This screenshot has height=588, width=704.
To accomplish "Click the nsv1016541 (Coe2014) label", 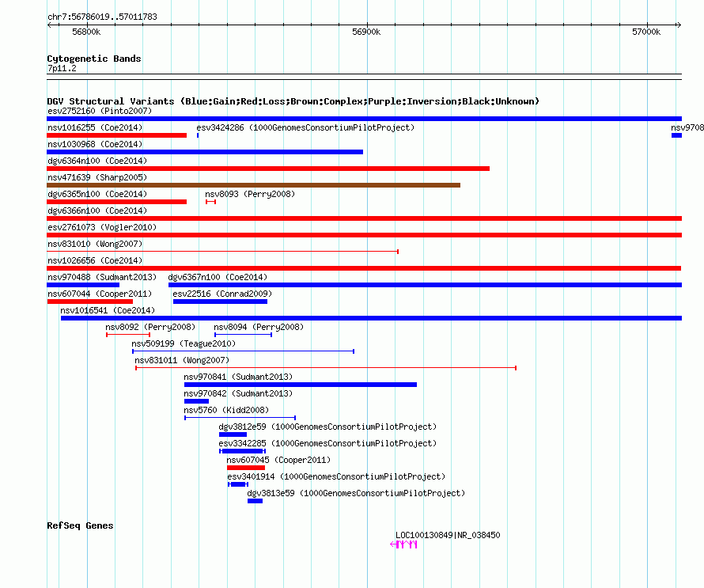I will click(x=108, y=310).
